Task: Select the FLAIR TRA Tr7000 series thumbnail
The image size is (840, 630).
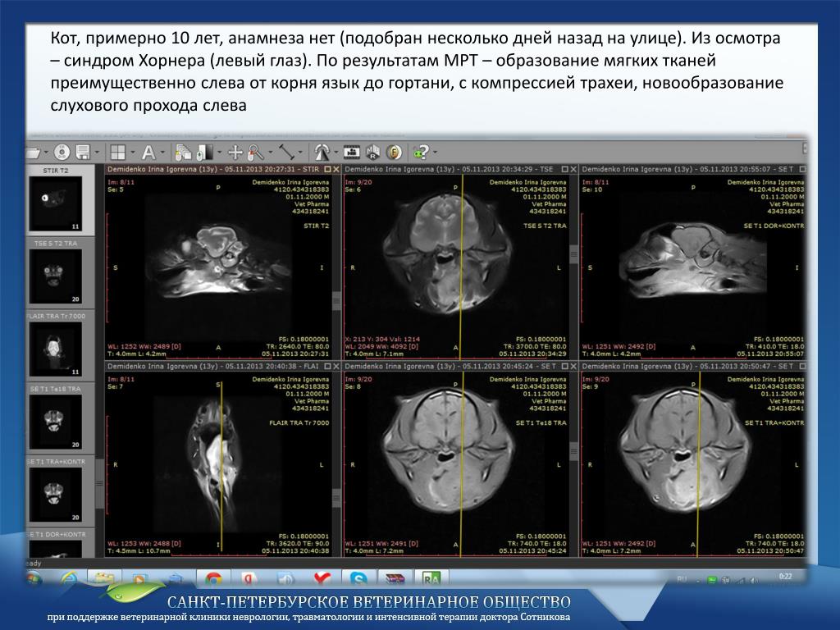Action: 56,349
